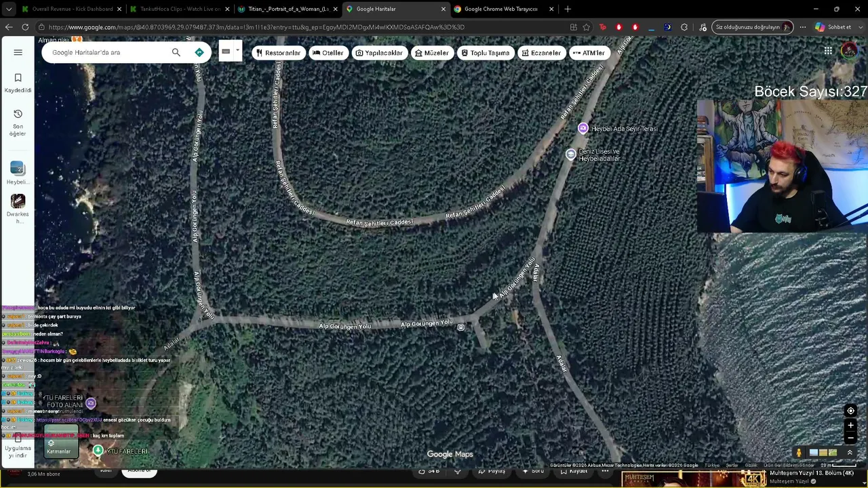The width and height of the screenshot is (868, 488).
Task: Filter map by Müzeler
Action: [432, 53]
